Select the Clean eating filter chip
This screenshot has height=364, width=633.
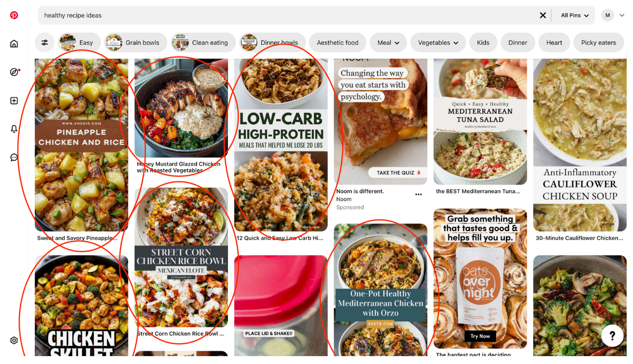click(203, 43)
